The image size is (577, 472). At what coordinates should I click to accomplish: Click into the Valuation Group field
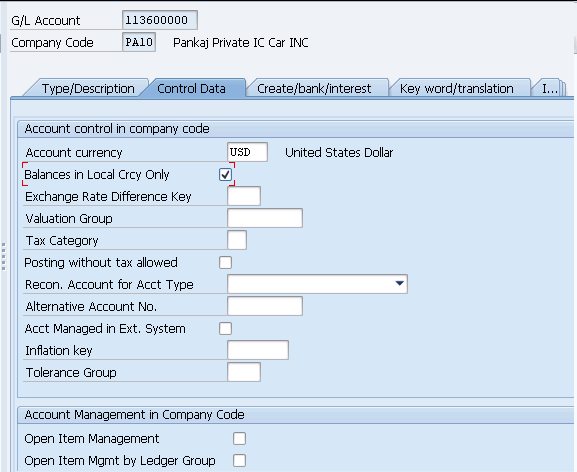tap(265, 218)
